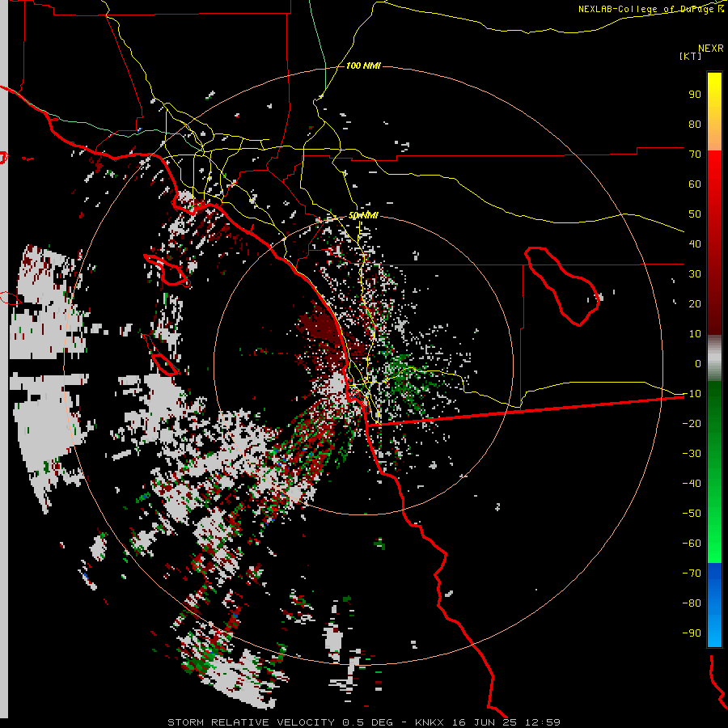Click the "16 JUN 25" date in the footer

click(x=485, y=722)
